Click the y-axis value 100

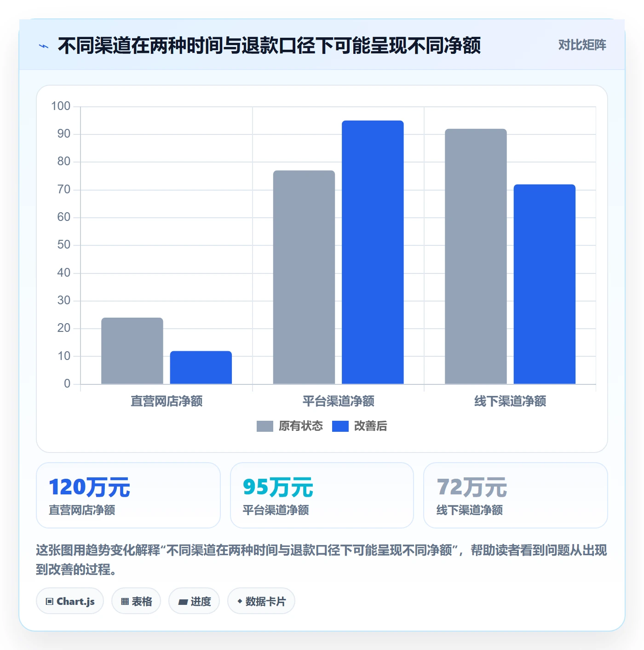tap(61, 106)
